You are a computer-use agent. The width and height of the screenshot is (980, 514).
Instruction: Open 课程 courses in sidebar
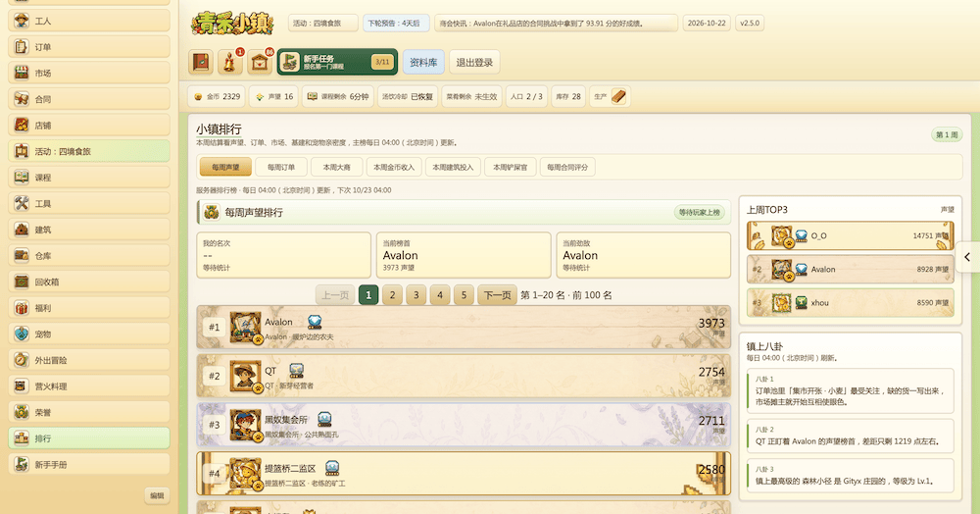89,178
